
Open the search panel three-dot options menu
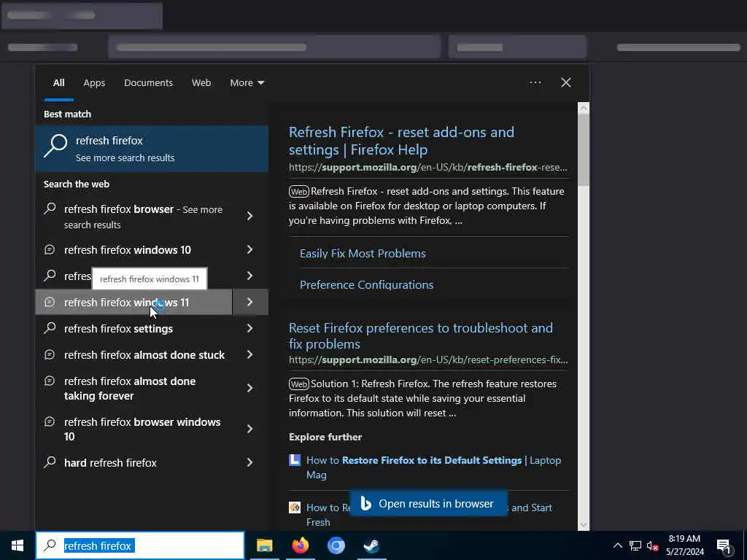535,83
